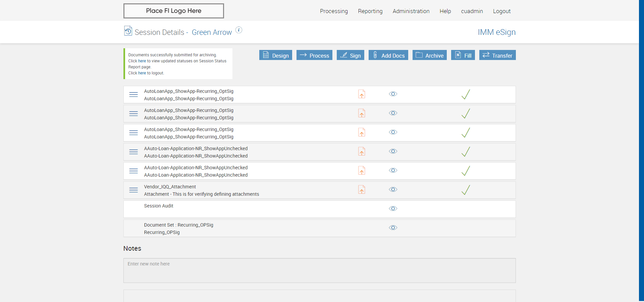
Task: Click the Archive button
Action: click(x=430, y=55)
